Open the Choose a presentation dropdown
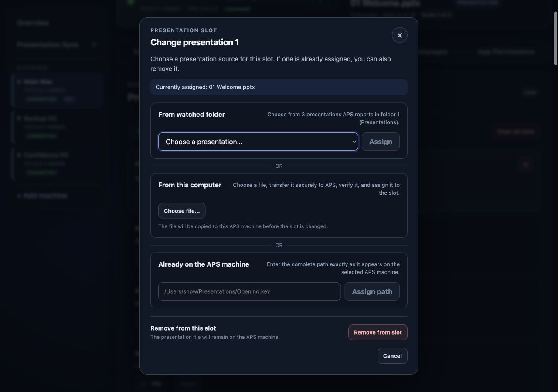Viewport: 558px width, 392px height. pos(258,142)
